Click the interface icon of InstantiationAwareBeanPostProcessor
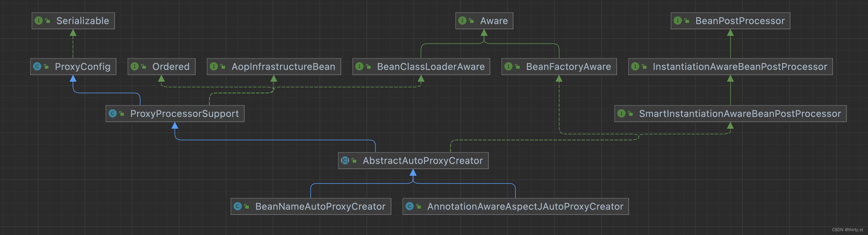Viewport: 868px width, 235px height. coord(636,66)
